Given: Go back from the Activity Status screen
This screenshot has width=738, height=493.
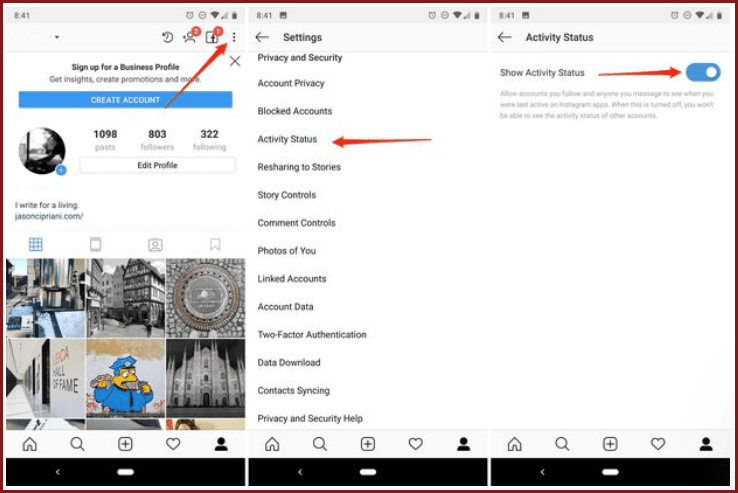Looking at the screenshot, I should click(505, 37).
